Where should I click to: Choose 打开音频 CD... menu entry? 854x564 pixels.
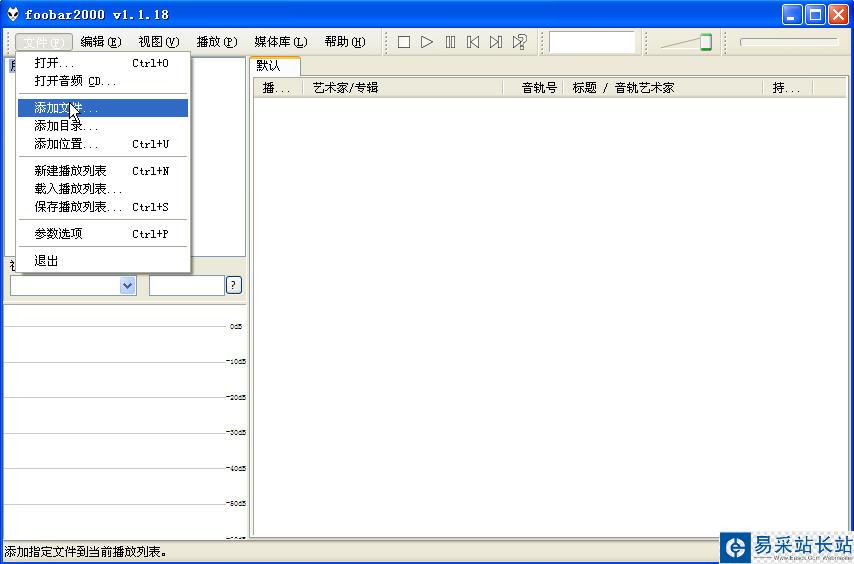(103, 81)
